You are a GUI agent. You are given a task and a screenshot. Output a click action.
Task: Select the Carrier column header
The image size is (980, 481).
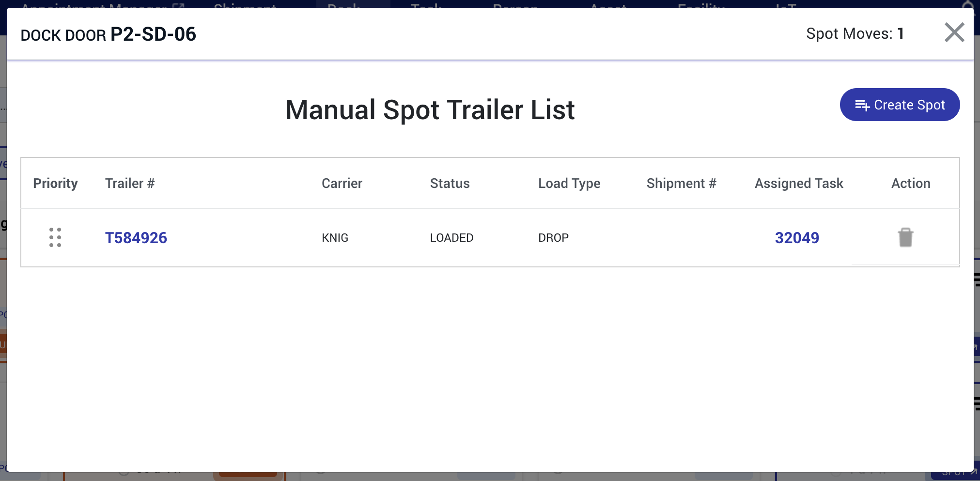342,183
